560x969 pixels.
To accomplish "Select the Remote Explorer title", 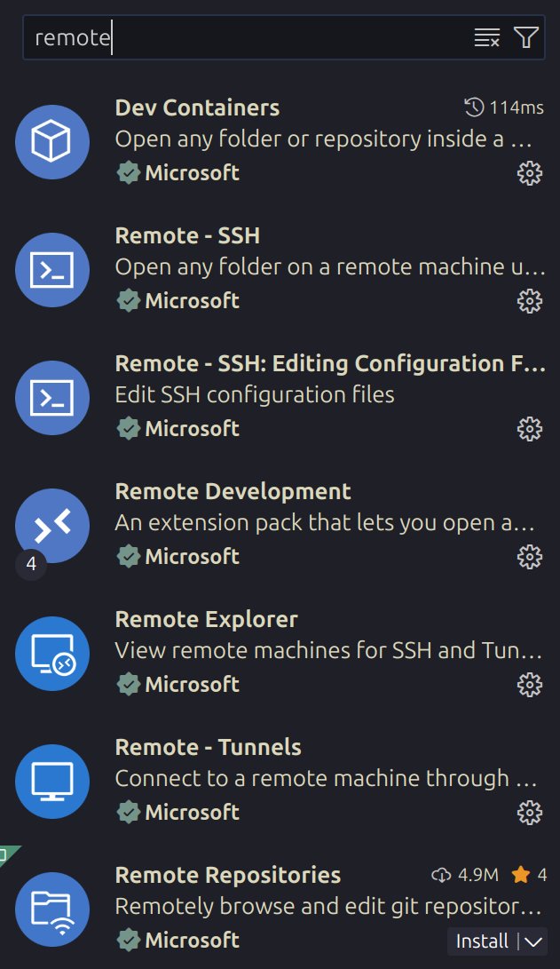I will (206, 620).
